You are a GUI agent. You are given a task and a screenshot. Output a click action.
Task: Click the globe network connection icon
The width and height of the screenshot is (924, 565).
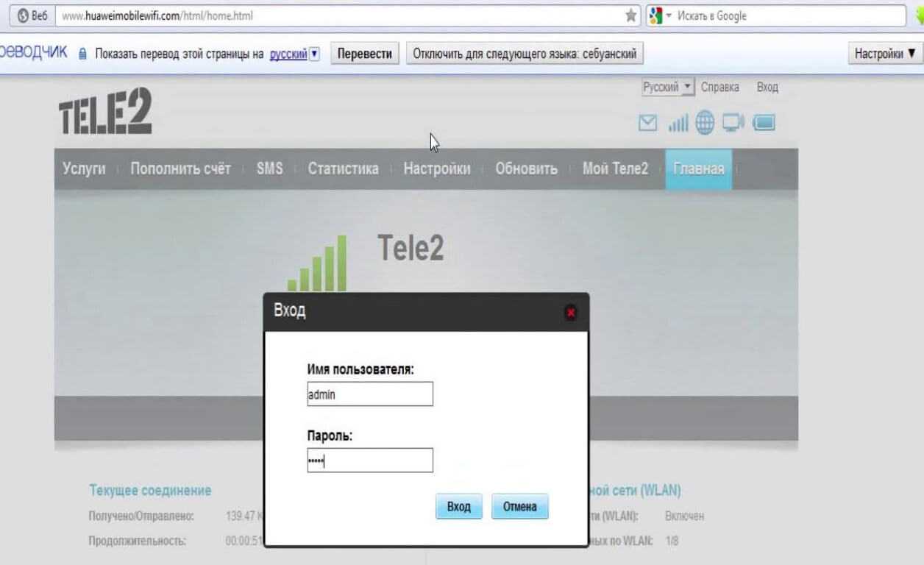point(705,124)
